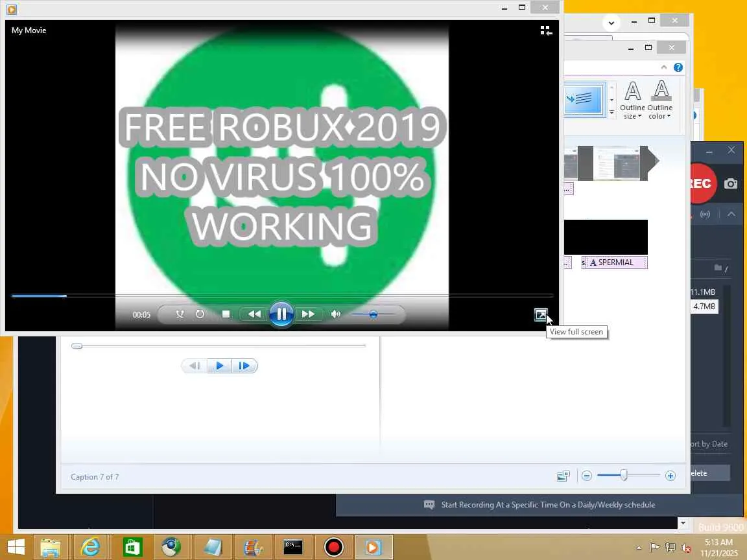Turn repeat on in Media Player
Image resolution: width=747 pixels, height=560 pixels.
pos(200,314)
